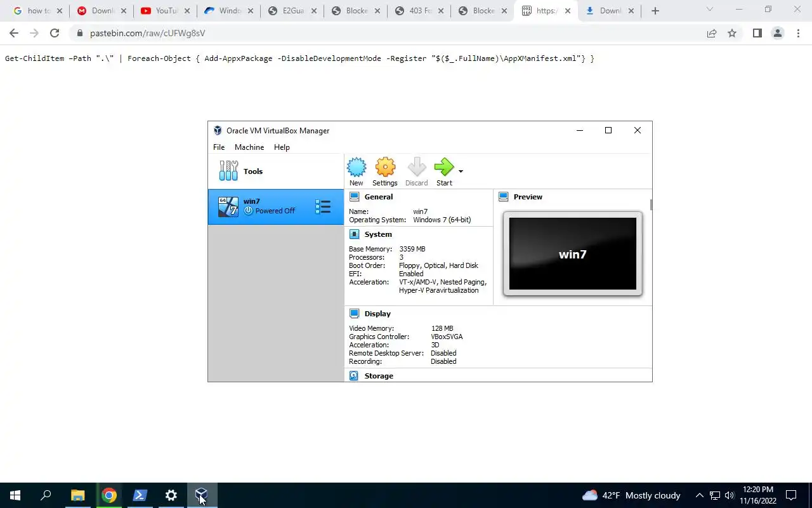812x508 pixels.
Task: Click the General section monitor icon
Action: pyautogui.click(x=354, y=197)
